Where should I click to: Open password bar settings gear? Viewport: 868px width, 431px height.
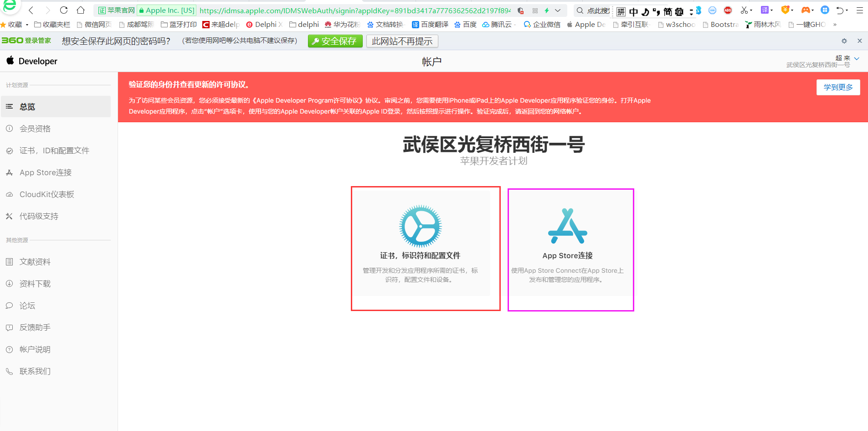844,41
